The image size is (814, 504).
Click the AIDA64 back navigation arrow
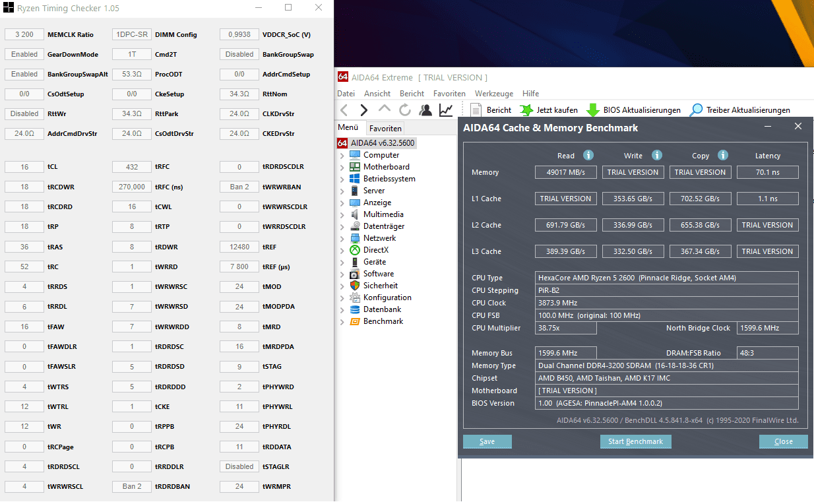[x=344, y=110]
